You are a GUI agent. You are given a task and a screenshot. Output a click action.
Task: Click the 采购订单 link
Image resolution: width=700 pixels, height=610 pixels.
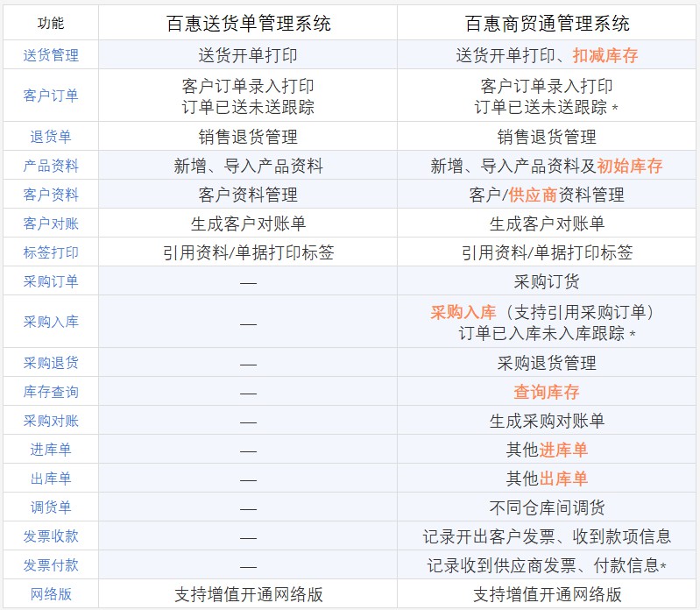pyautogui.click(x=51, y=281)
